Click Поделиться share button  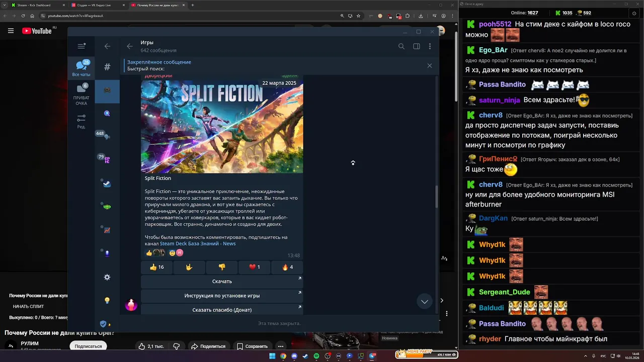coord(208,346)
